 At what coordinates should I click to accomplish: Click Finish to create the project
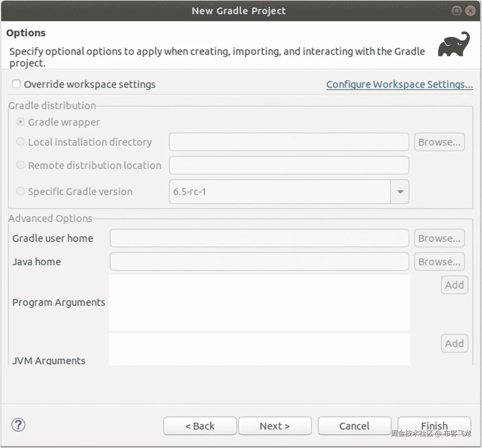coord(434,426)
